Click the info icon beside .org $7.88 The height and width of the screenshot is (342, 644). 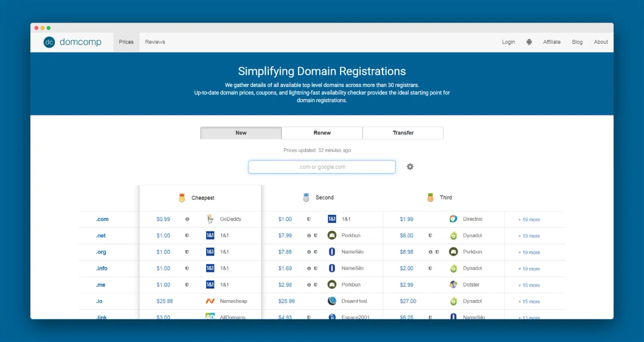[309, 252]
